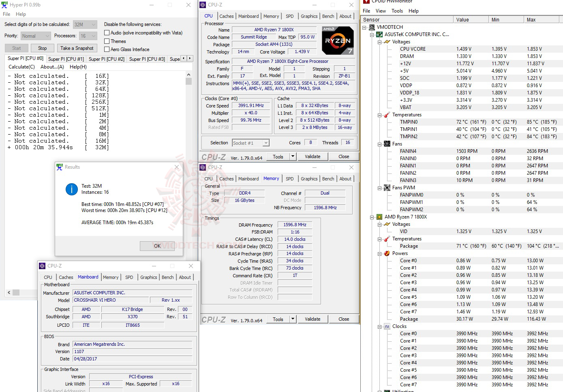Switch to Caches tab in top CPU-Z window
This screenshot has width=563, height=392.
pos(227,16)
